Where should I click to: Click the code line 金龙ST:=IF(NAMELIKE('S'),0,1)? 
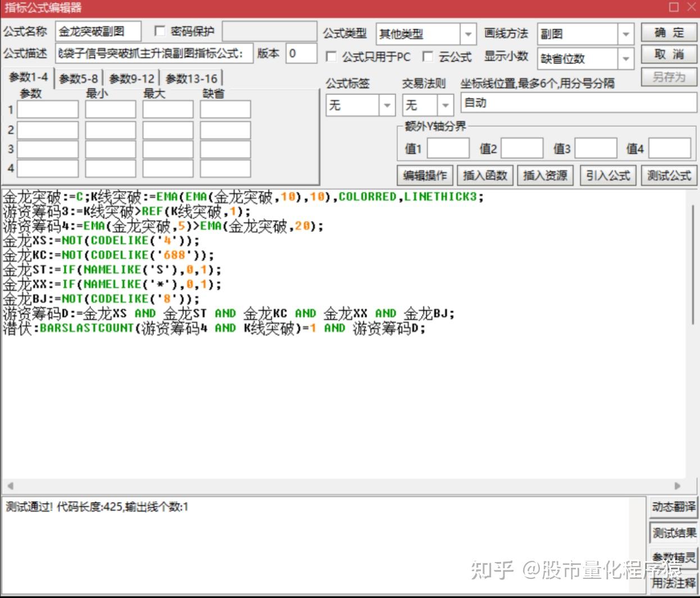tap(112, 270)
